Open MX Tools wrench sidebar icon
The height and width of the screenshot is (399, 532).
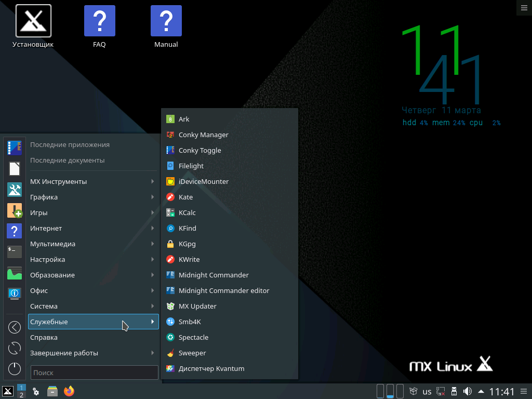coord(14,189)
